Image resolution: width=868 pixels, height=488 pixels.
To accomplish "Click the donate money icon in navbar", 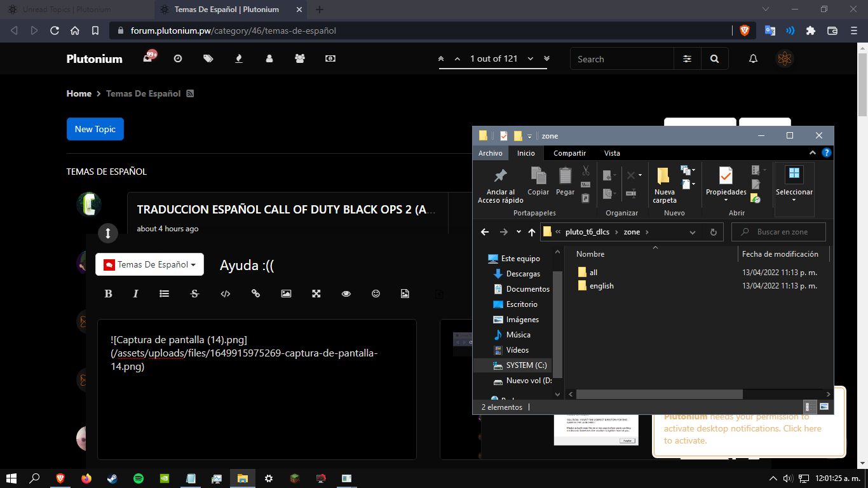I will [330, 58].
